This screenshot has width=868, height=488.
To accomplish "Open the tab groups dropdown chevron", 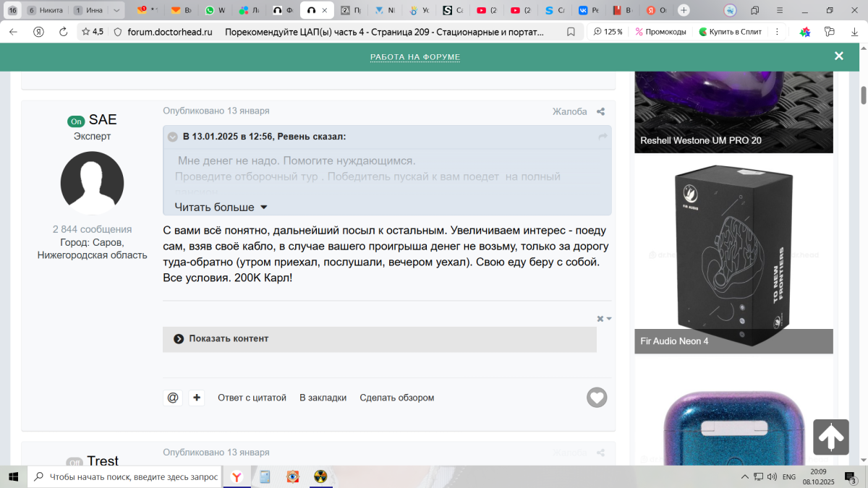I will click(116, 10).
